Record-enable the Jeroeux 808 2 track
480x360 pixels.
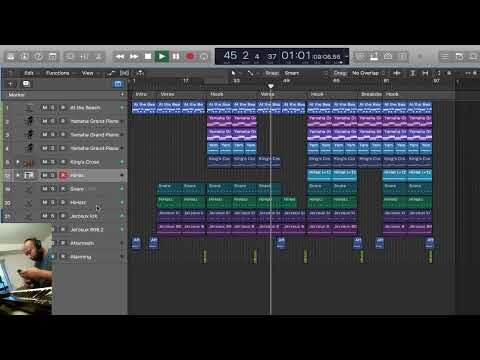[x=63, y=230]
